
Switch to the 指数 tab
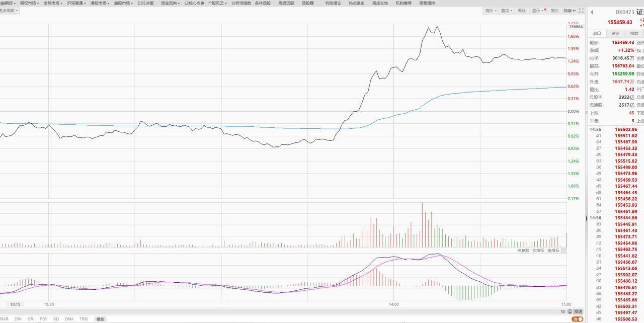634,34
